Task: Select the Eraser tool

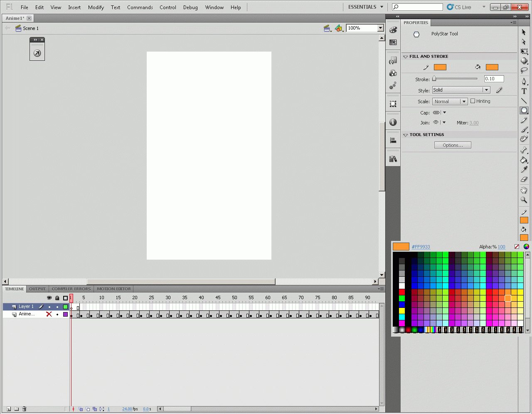Action: click(x=524, y=179)
